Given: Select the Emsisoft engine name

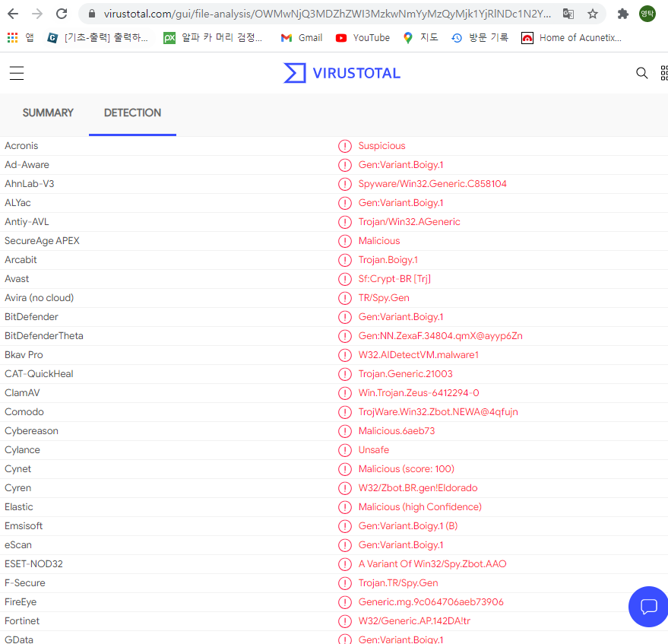Looking at the screenshot, I should point(24,526).
